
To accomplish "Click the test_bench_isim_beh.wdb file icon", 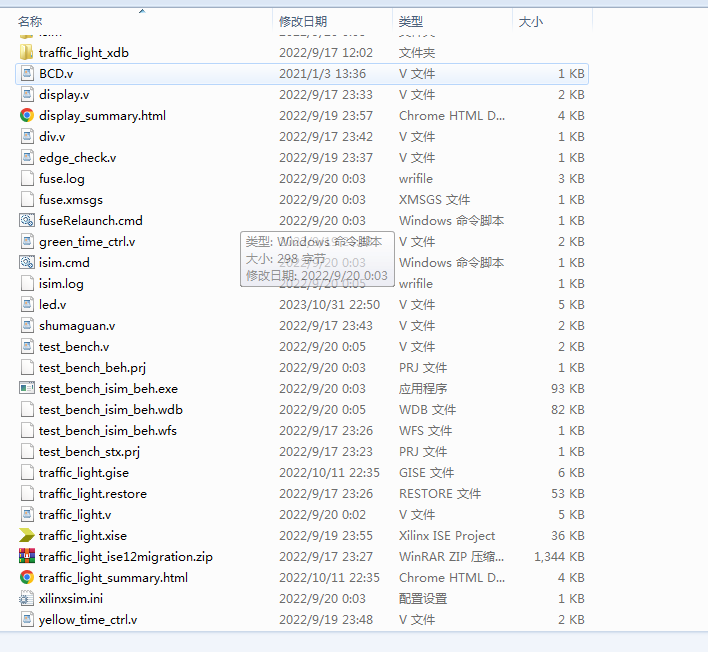I will tap(27, 409).
